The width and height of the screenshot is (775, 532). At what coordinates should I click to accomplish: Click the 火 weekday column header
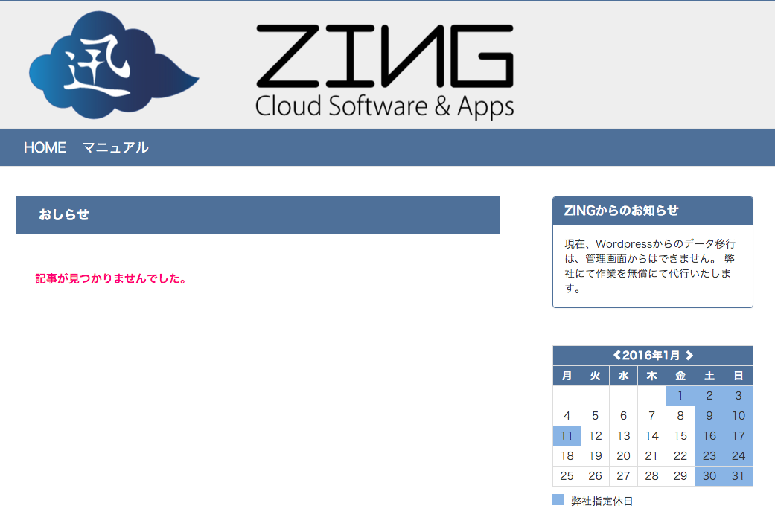click(x=595, y=376)
